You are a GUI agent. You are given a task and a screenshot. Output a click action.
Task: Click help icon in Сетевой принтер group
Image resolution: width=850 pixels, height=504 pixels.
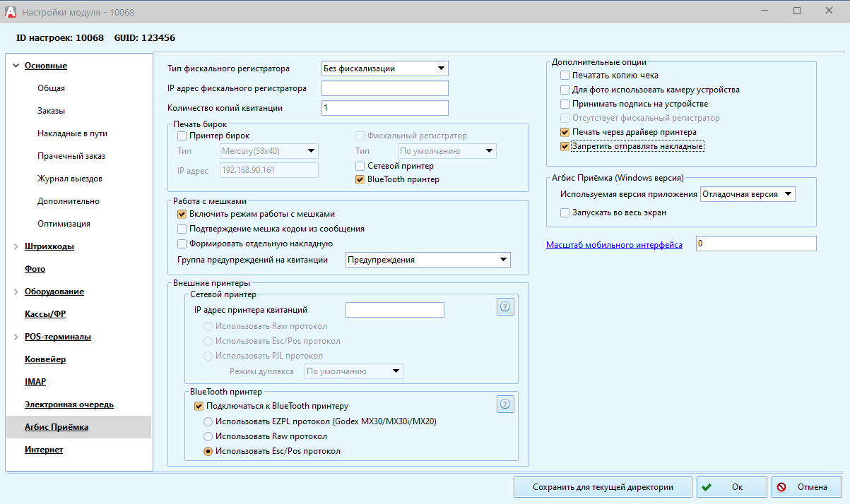coord(505,307)
